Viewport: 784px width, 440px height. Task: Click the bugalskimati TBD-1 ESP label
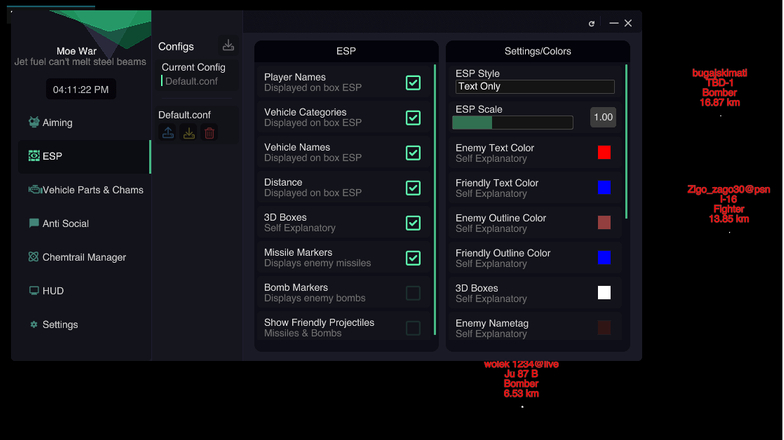[720, 88]
